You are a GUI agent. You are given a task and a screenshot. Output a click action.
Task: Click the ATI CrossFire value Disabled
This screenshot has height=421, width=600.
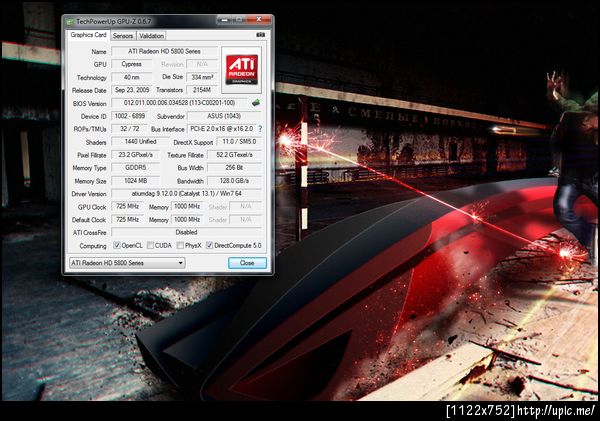coord(187,232)
